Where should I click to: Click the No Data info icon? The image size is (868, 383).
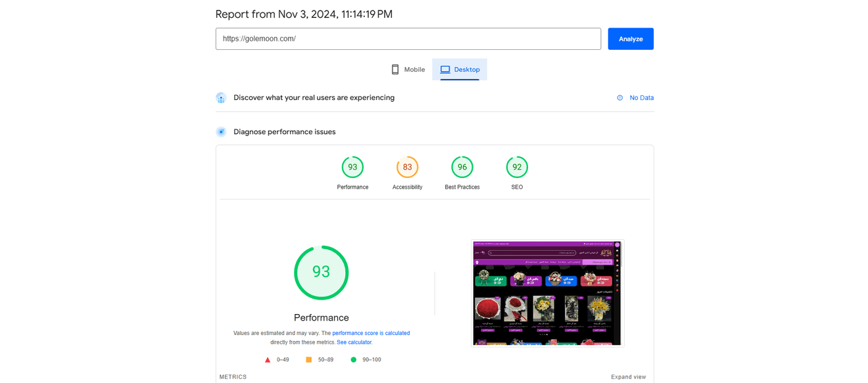[619, 98]
